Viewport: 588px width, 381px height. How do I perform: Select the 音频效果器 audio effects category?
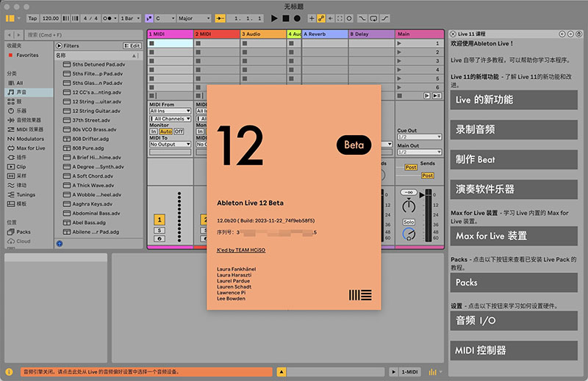coord(29,120)
